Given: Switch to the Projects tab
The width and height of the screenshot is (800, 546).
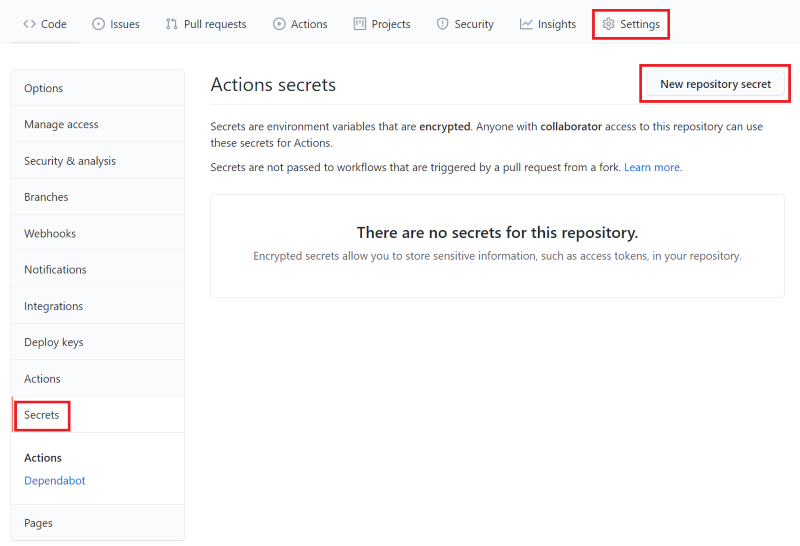Looking at the screenshot, I should (382, 24).
